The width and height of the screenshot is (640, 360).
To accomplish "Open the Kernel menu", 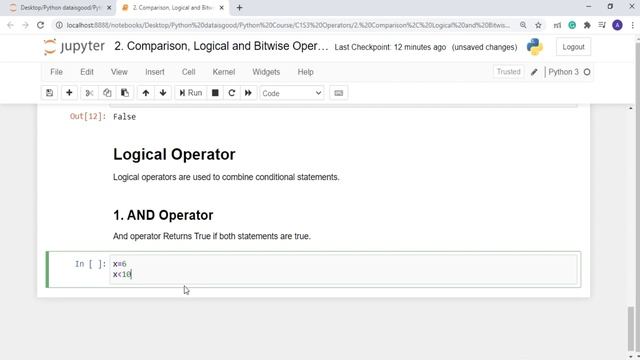I will 224,72.
